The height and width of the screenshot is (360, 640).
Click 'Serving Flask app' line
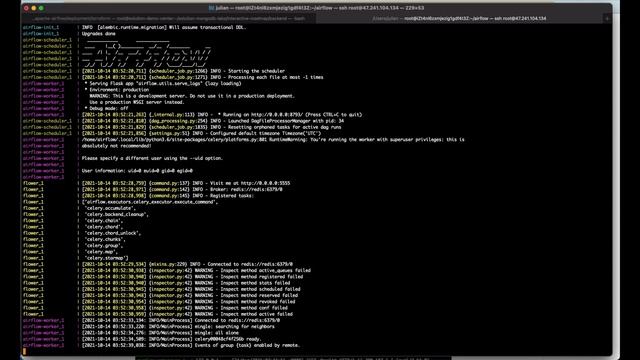click(x=163, y=84)
